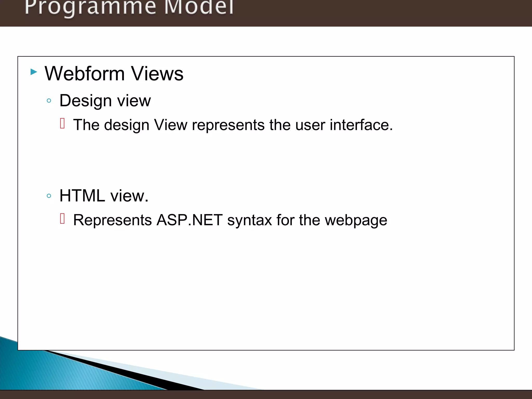Click the 'HTML view.' bullet text
This screenshot has height=399, width=532.
click(x=104, y=196)
